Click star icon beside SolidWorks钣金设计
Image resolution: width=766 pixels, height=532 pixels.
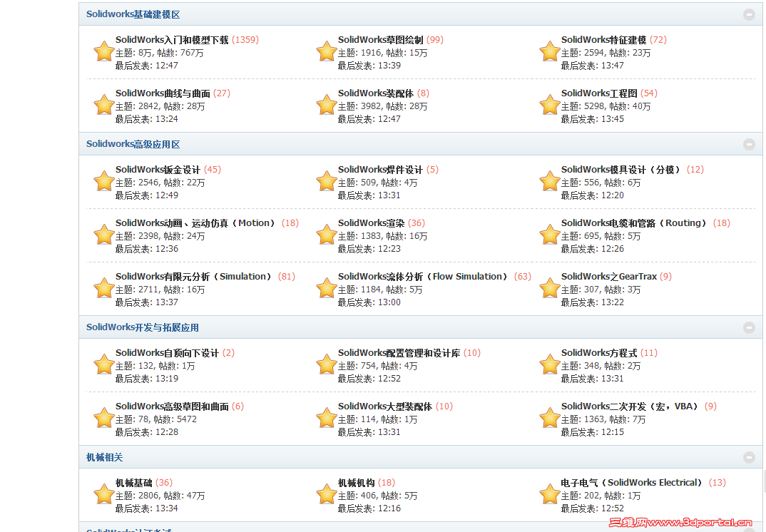(x=103, y=180)
